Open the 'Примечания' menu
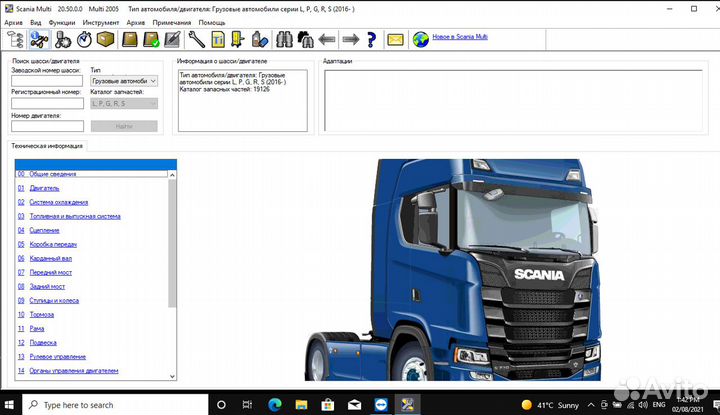720x415 pixels. pyautogui.click(x=172, y=22)
